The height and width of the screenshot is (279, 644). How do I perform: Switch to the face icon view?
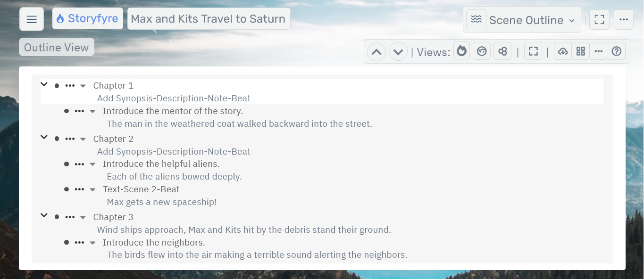482,51
